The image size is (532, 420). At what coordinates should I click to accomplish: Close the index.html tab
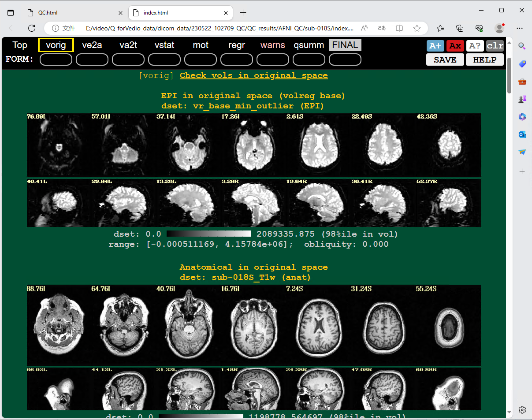(227, 13)
